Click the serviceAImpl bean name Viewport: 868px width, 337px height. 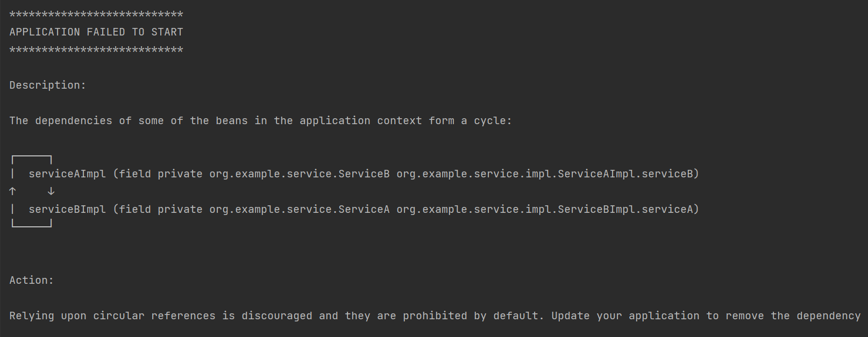click(67, 174)
